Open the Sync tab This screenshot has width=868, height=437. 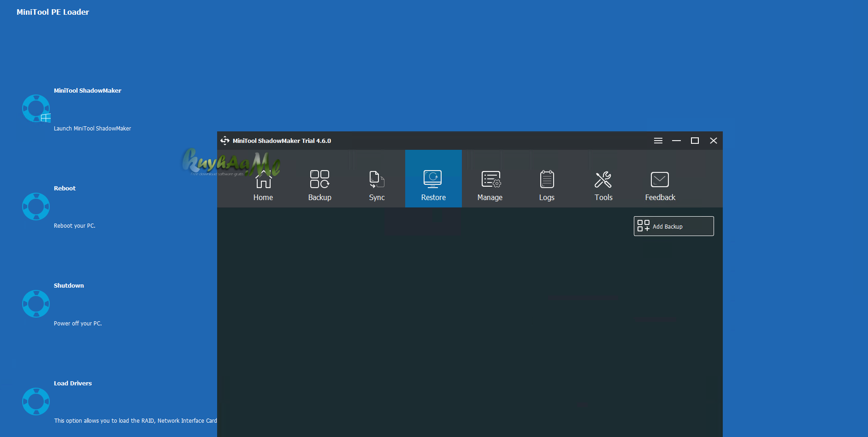(x=377, y=179)
